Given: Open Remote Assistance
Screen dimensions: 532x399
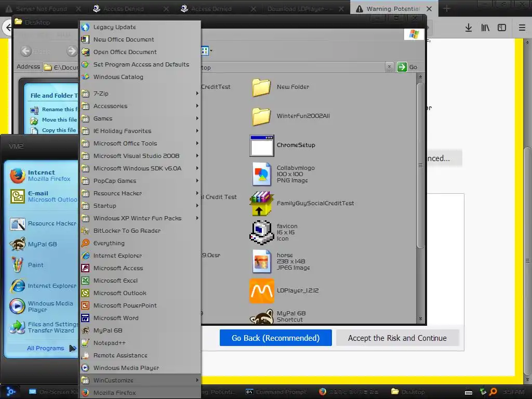Looking at the screenshot, I should coord(140,355).
